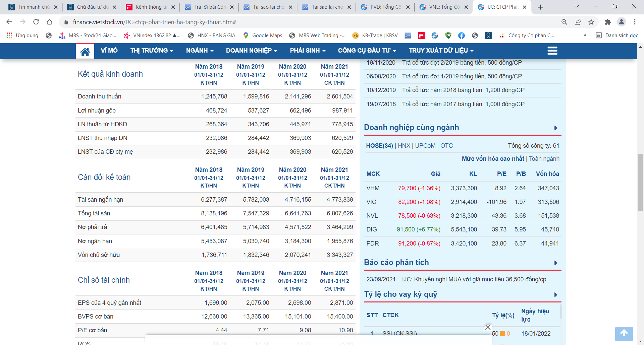Viewport: 644px width, 345px height.
Task: Expand Doanh nghiệp cùng ngành arrow
Action: 555,128
